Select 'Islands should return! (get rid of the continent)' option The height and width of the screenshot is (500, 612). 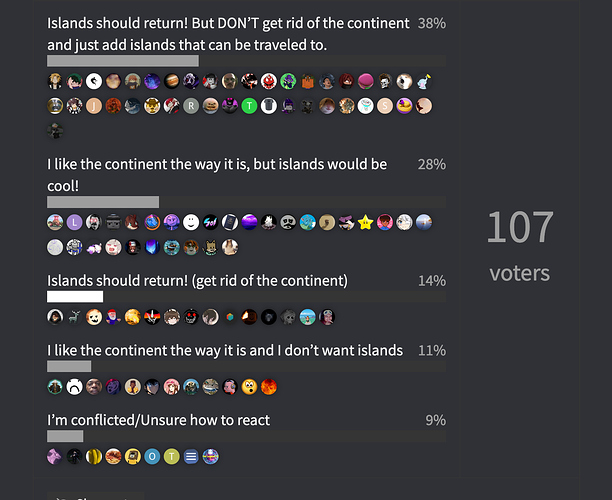(x=197, y=281)
